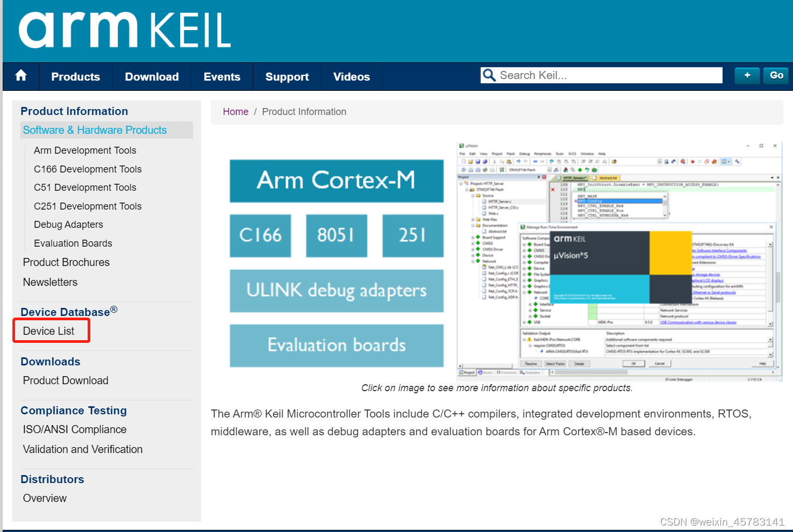Click inside the Search Keil input field
This screenshot has width=793, height=532.
[x=602, y=75]
